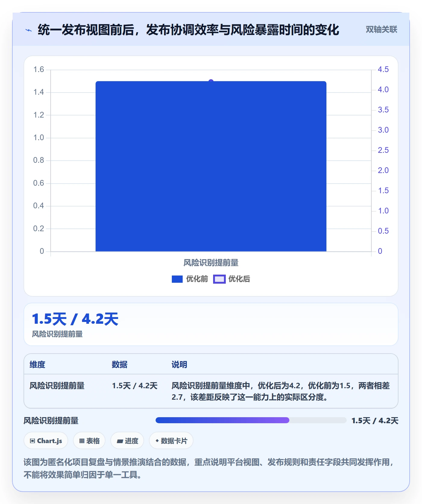Viewport: 422px width, 504px height.
Task: Click the 4.5 right axis tick label
Action: [383, 69]
